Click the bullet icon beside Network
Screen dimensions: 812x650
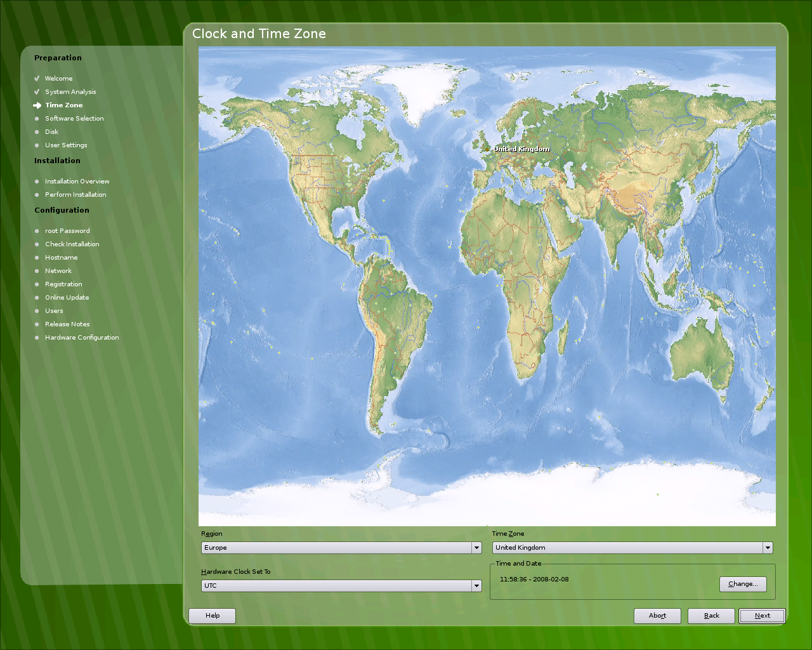click(37, 271)
